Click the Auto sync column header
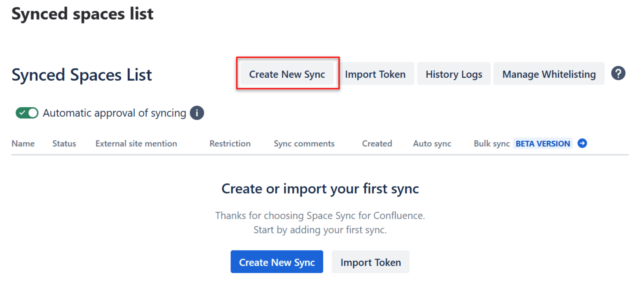This screenshot has height=282, width=644. tap(432, 143)
